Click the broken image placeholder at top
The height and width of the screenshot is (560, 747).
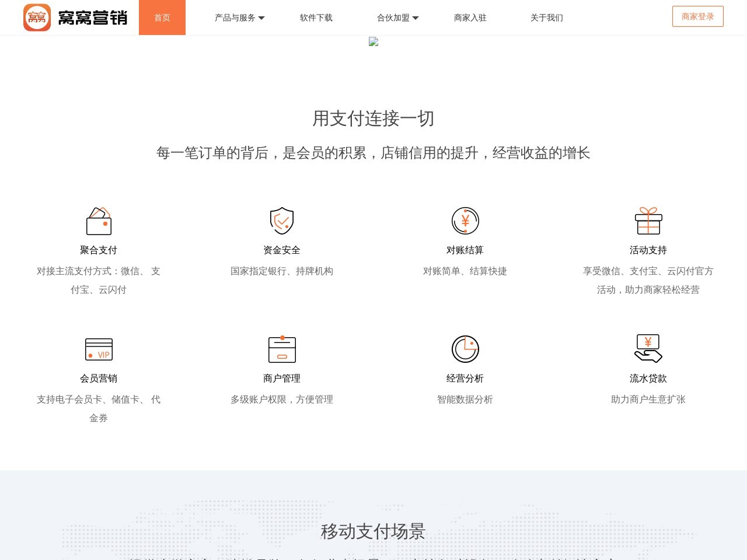pyautogui.click(x=373, y=41)
